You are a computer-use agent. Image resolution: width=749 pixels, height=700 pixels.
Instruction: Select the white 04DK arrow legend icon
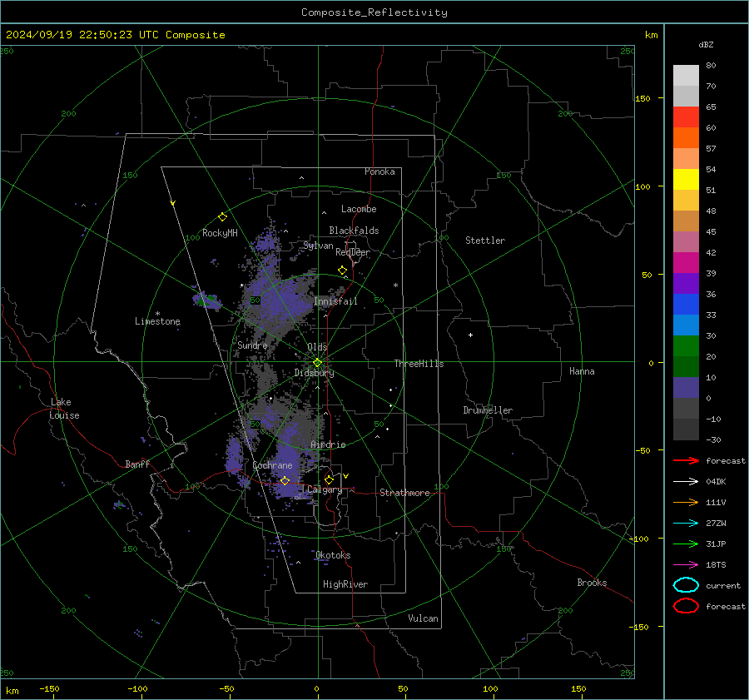click(x=686, y=481)
